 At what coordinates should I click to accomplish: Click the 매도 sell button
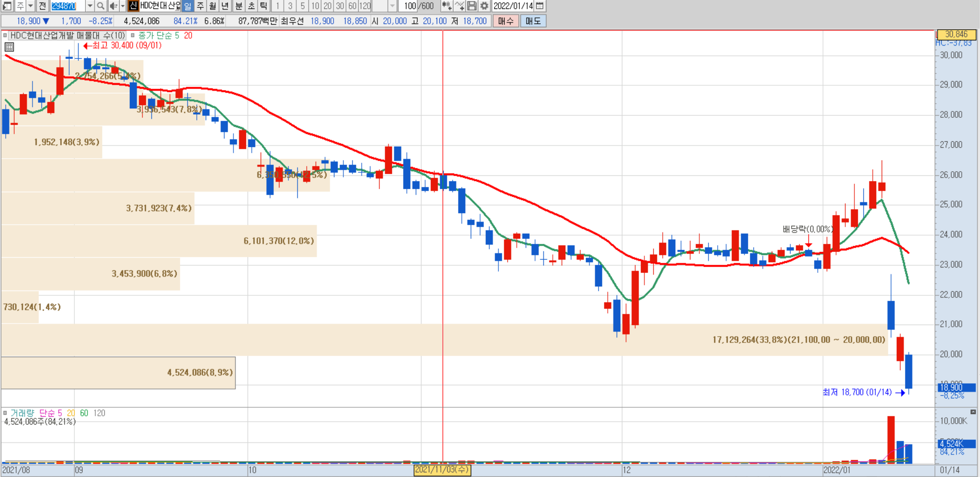(533, 21)
